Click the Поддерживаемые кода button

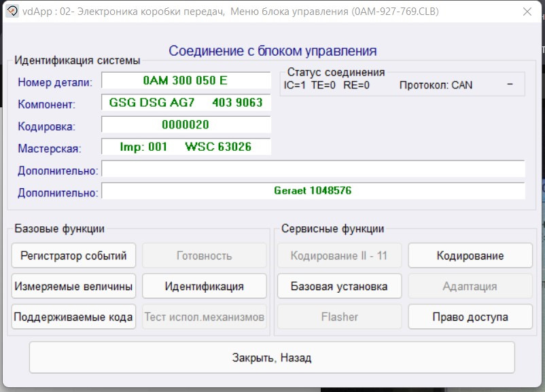tap(73, 317)
